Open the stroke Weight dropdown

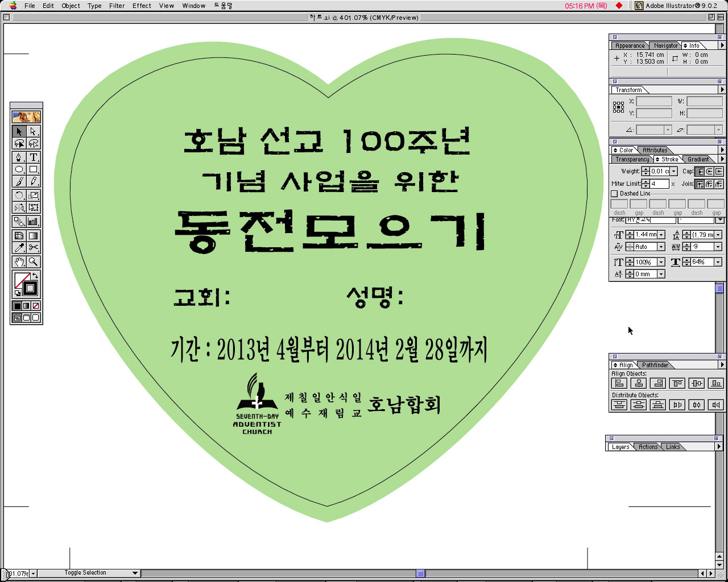click(674, 172)
